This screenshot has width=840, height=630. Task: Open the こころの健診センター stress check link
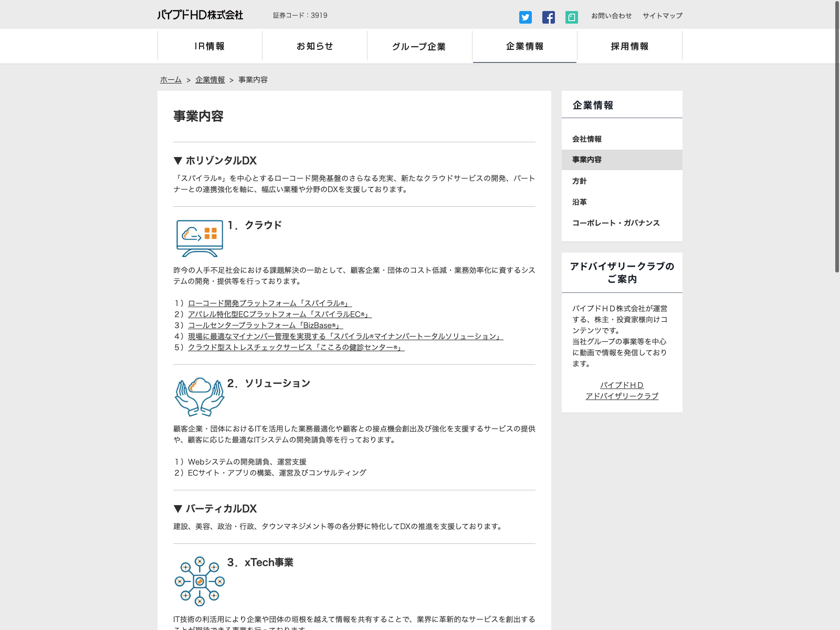tap(296, 348)
